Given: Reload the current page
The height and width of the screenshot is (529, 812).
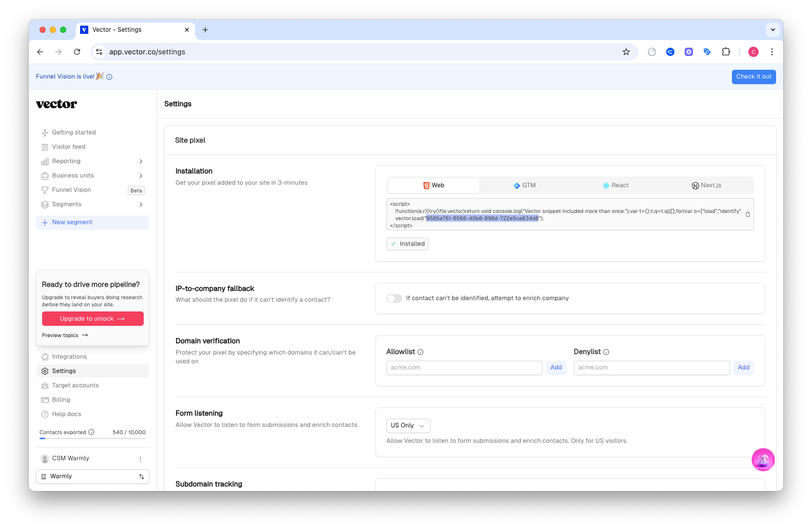Looking at the screenshot, I should point(77,52).
